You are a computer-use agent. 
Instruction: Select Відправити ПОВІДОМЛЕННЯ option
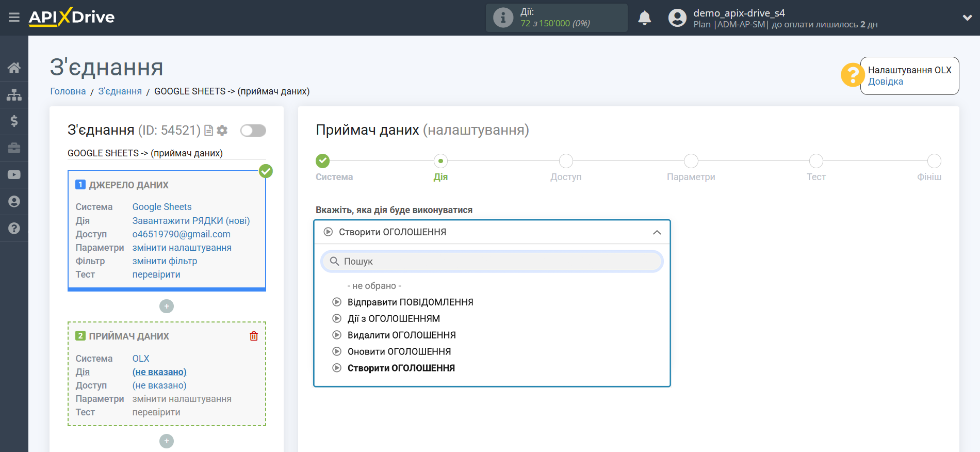(410, 302)
